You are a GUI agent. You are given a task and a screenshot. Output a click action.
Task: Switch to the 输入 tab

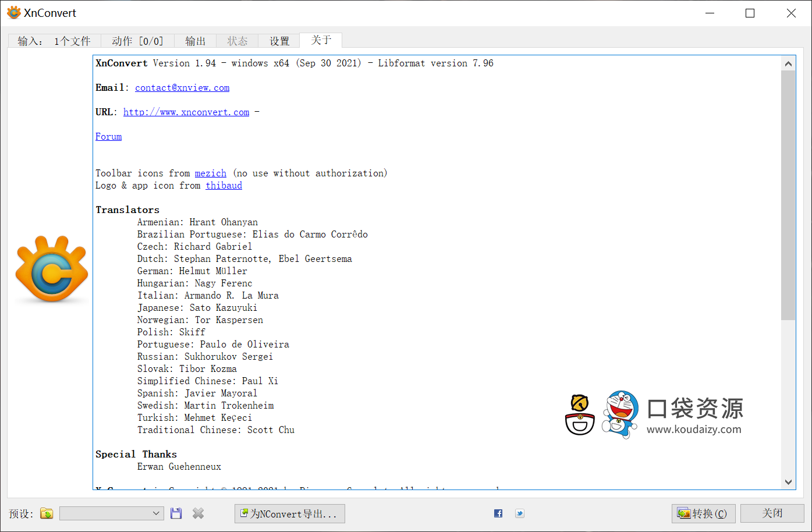(x=54, y=41)
